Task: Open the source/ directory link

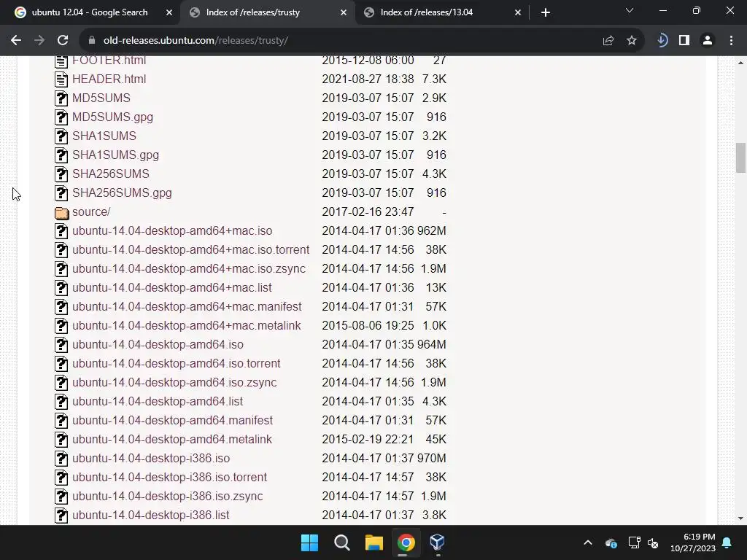Action: tap(91, 212)
